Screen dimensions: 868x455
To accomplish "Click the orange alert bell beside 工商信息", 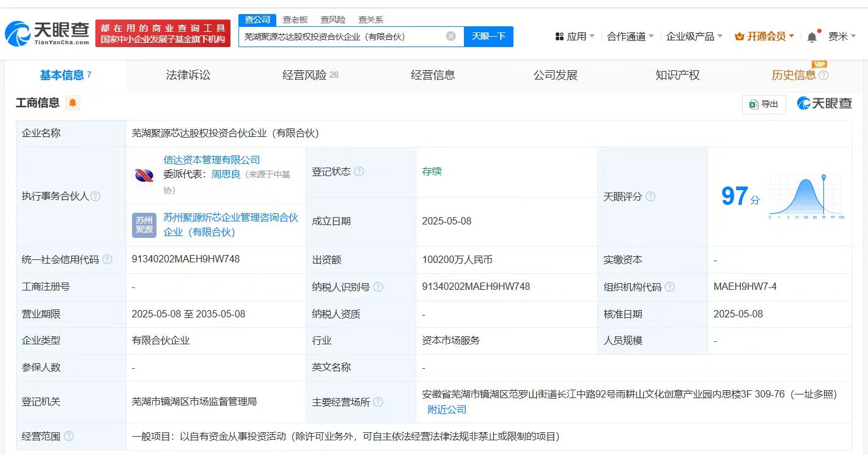I will coord(73,103).
